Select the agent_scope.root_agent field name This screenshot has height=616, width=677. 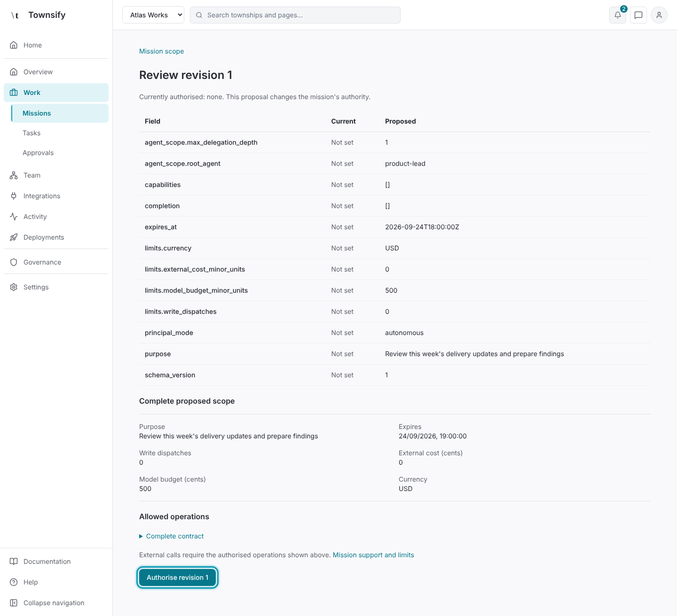coord(182,164)
